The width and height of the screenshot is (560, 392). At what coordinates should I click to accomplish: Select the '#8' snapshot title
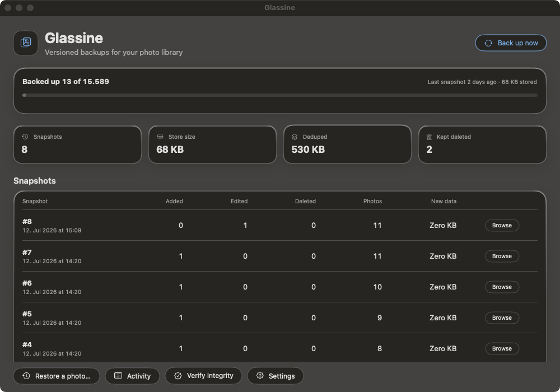pyautogui.click(x=27, y=221)
